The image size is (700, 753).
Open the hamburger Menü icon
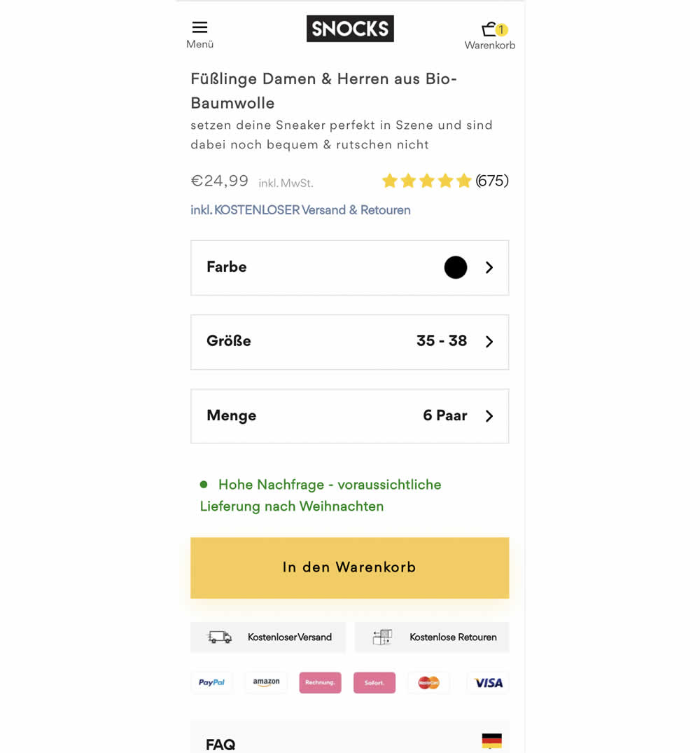[x=199, y=28]
